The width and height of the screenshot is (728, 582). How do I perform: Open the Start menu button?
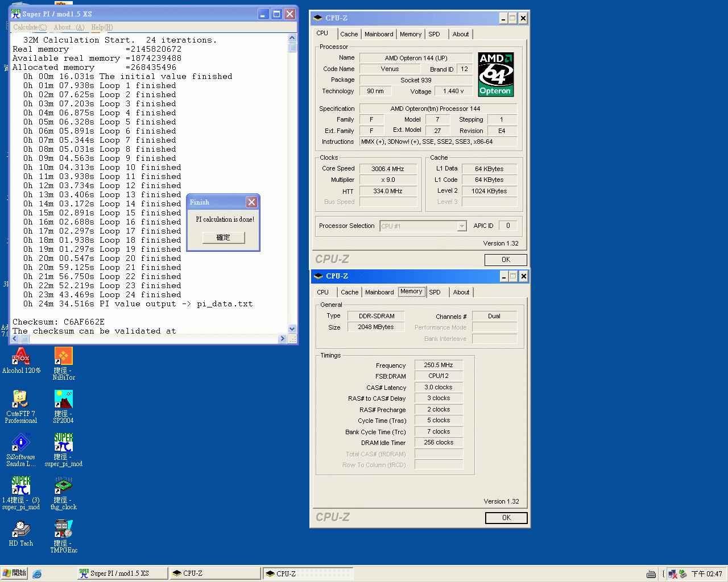tap(14, 573)
